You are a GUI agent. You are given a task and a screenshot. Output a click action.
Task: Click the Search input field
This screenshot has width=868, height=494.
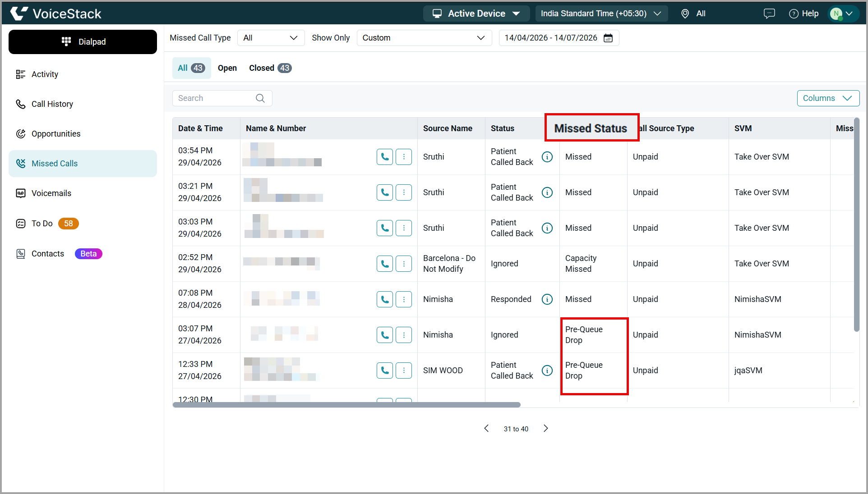click(222, 98)
